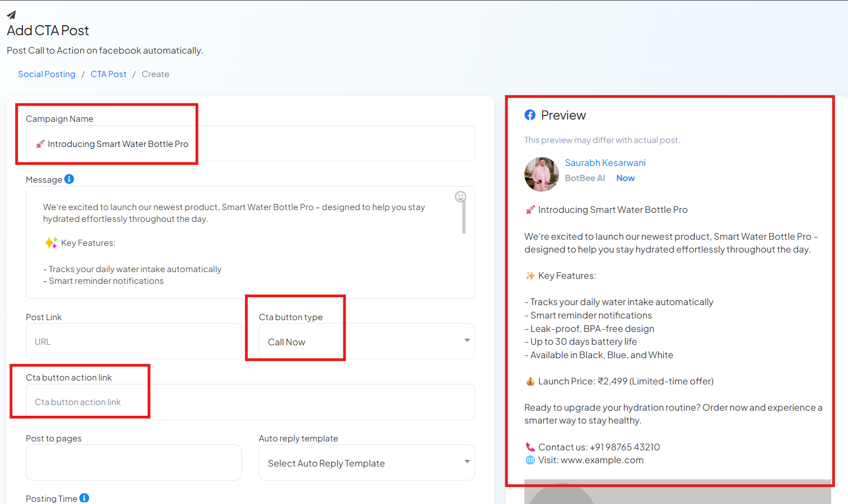
Task: Open the emoji picker in Message box
Action: pyautogui.click(x=460, y=196)
